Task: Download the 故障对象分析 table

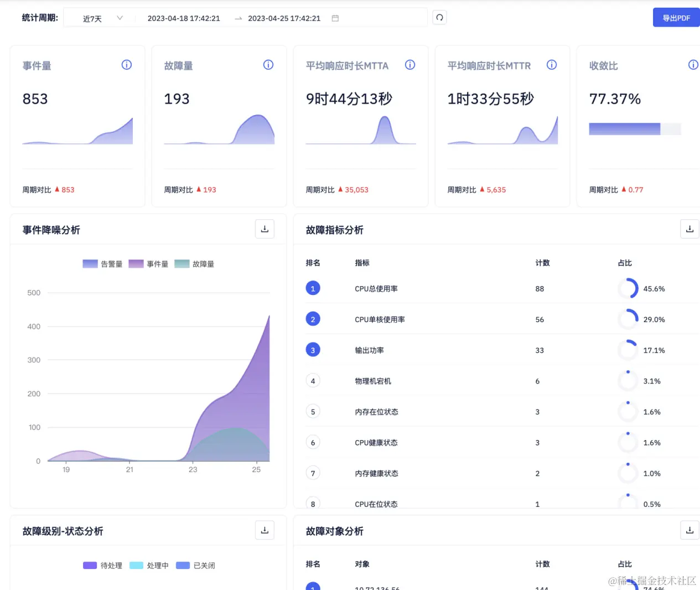Action: pyautogui.click(x=689, y=530)
